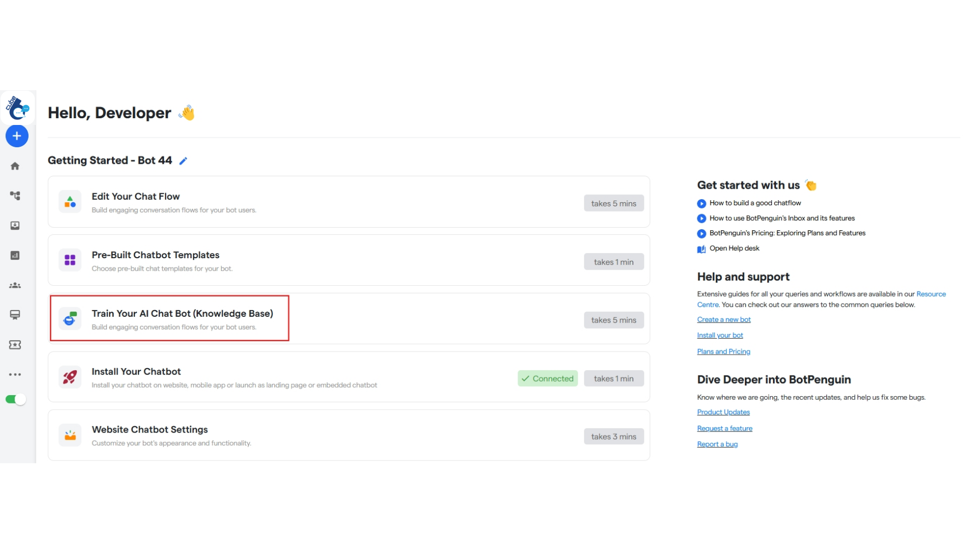968x560 pixels.
Task: Open the ticket sidebar icon
Action: pyautogui.click(x=15, y=345)
